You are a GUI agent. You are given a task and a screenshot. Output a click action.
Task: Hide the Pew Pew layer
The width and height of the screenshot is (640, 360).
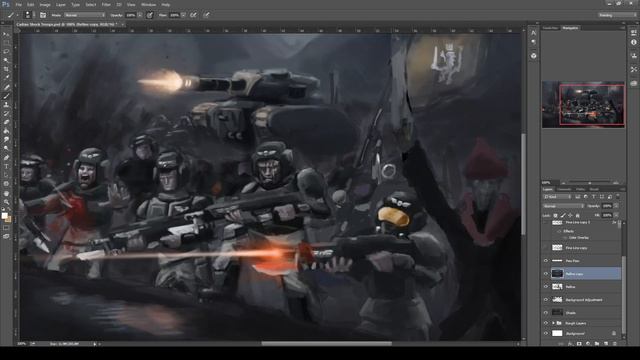546,261
